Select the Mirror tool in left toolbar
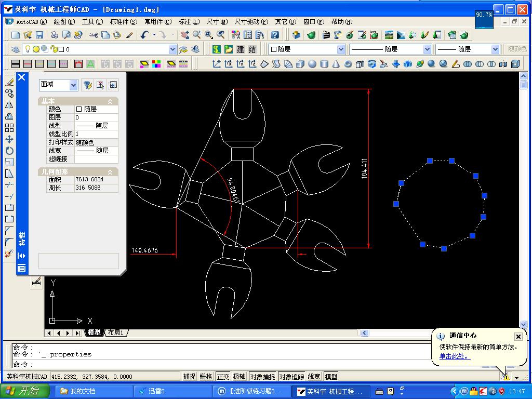532x399 pixels. pyautogui.click(x=9, y=105)
